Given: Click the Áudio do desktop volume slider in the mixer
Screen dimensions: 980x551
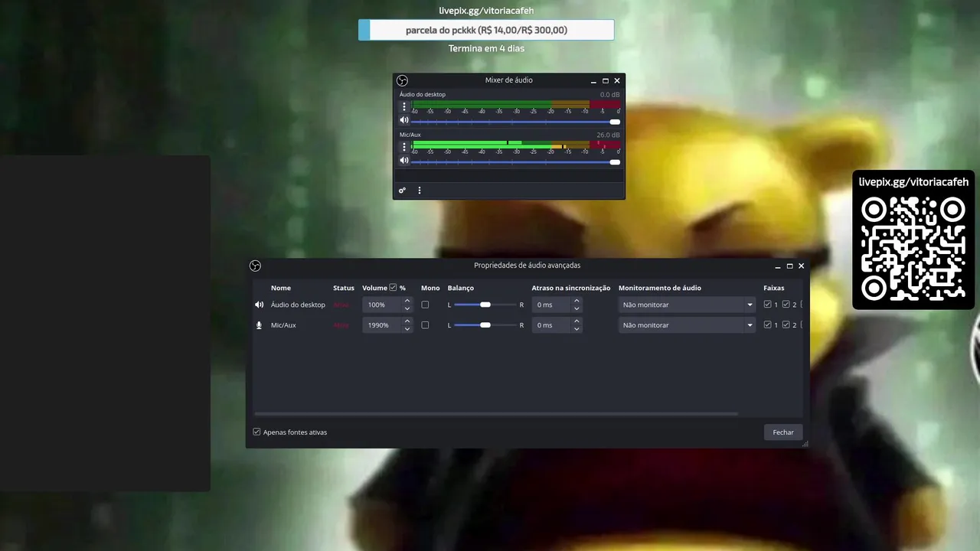Looking at the screenshot, I should point(515,122).
